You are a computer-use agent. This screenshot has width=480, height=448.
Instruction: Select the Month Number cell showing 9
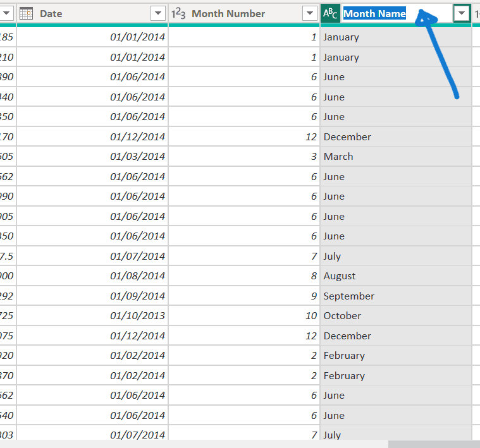(313, 296)
